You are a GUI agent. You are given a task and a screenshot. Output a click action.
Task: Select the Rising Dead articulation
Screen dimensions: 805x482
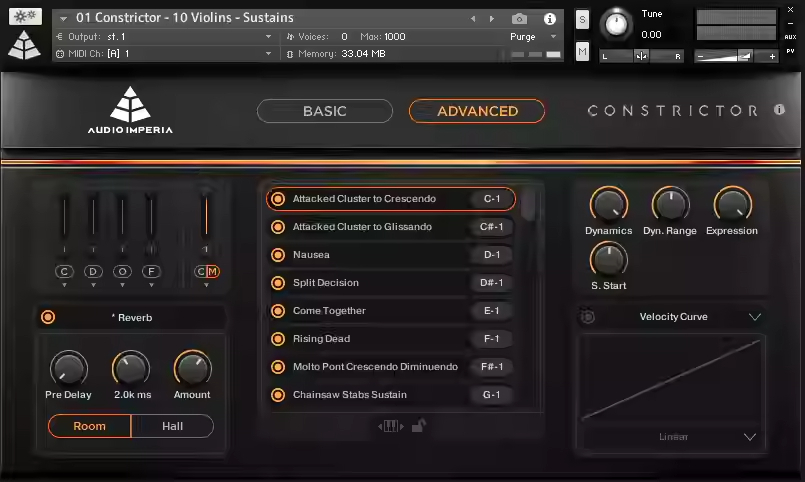pyautogui.click(x=321, y=339)
